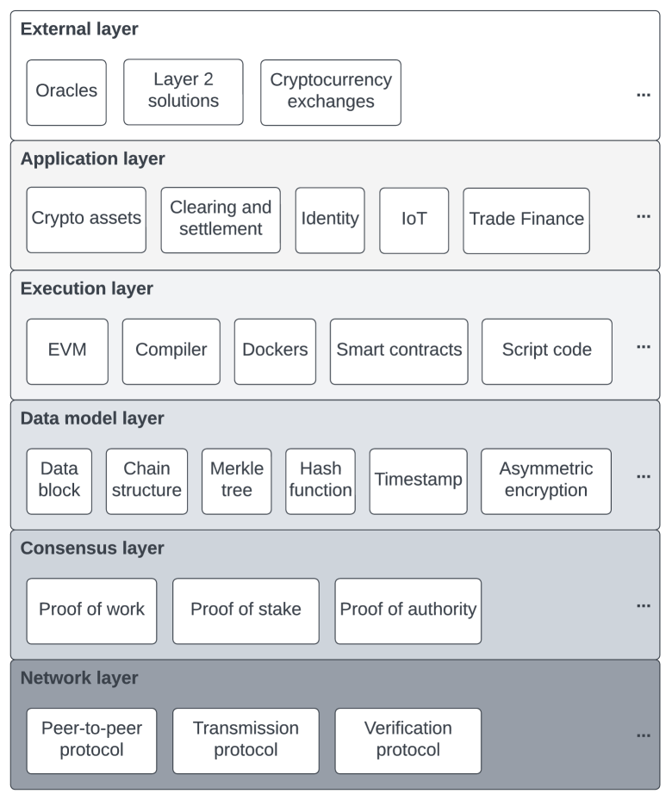This screenshot has width=672, height=800.
Task: Expand the External layer ellipsis
Action: [x=643, y=94]
